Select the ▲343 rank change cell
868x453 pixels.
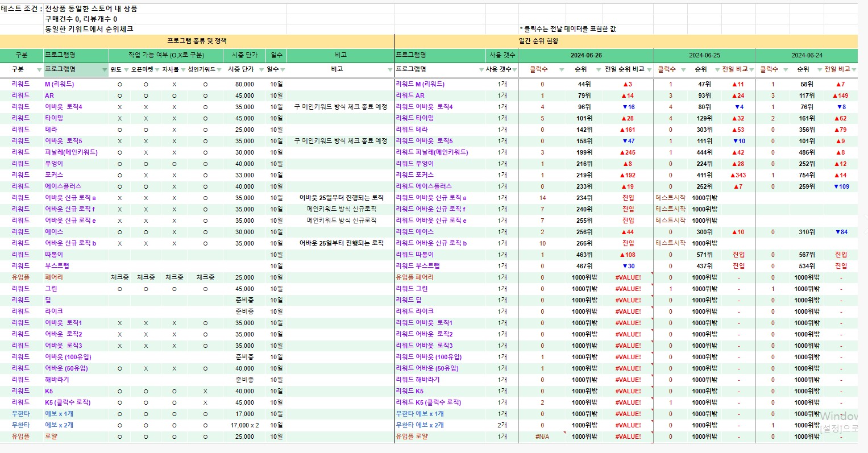click(738, 175)
